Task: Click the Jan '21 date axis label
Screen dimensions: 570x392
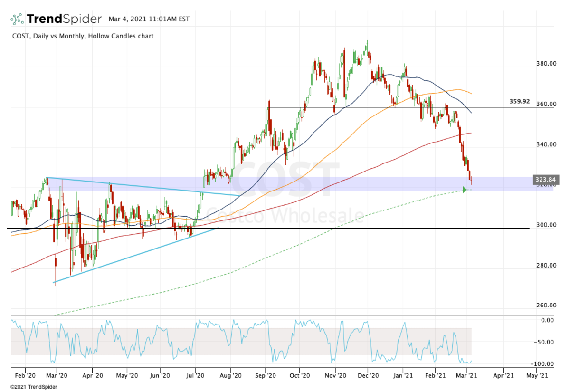Action: coord(403,375)
